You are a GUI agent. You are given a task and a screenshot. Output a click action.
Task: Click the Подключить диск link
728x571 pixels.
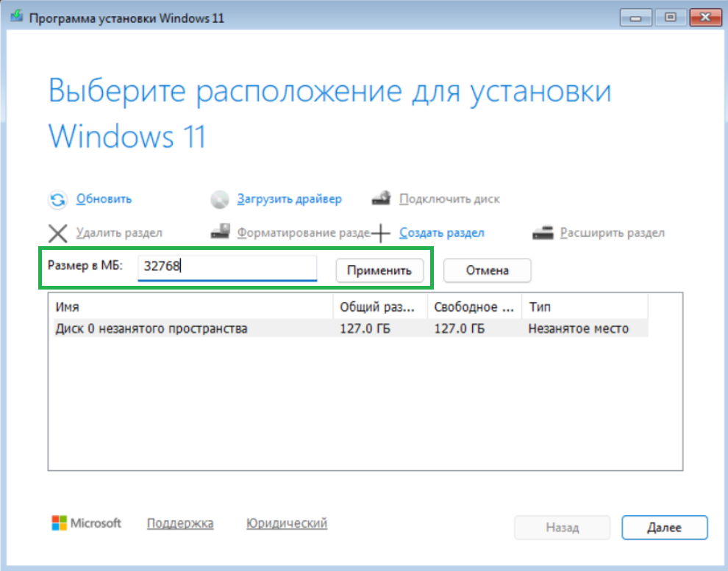click(449, 199)
